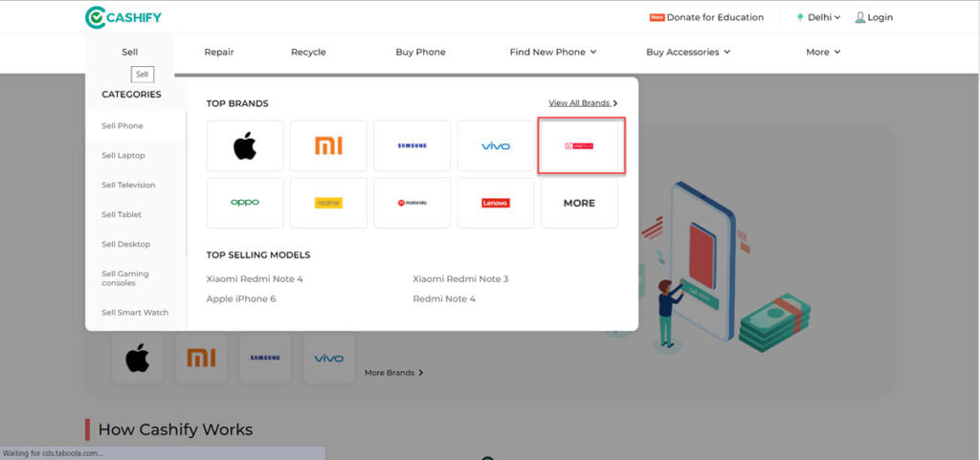Expand the Find New Phone menu

click(x=553, y=53)
